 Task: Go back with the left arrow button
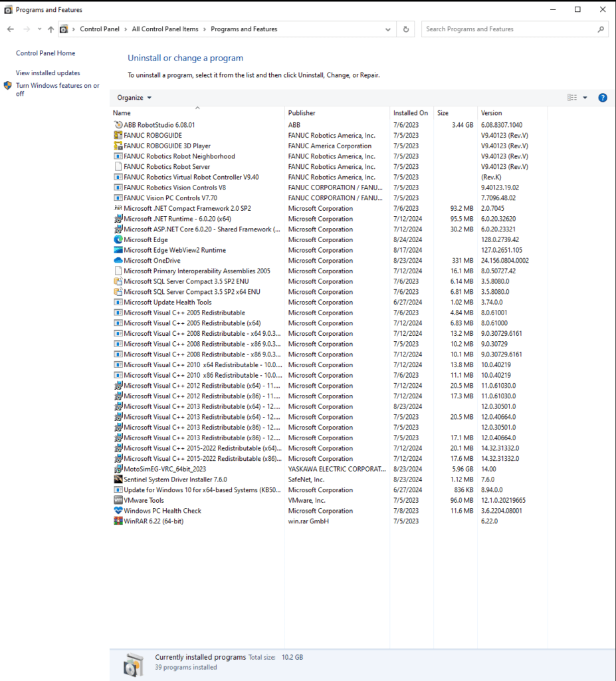[x=11, y=29]
